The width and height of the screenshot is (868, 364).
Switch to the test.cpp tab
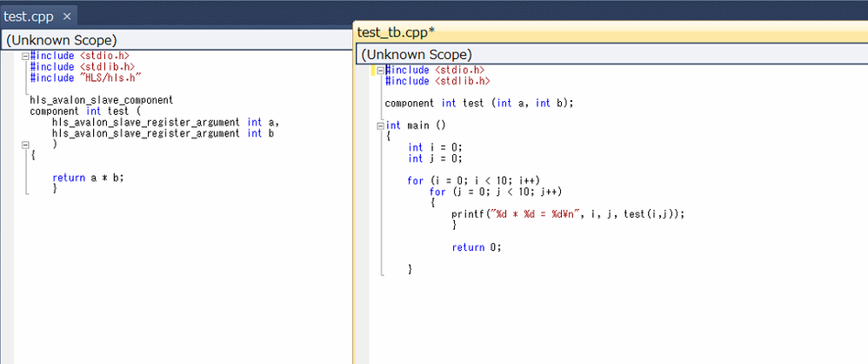(x=30, y=16)
